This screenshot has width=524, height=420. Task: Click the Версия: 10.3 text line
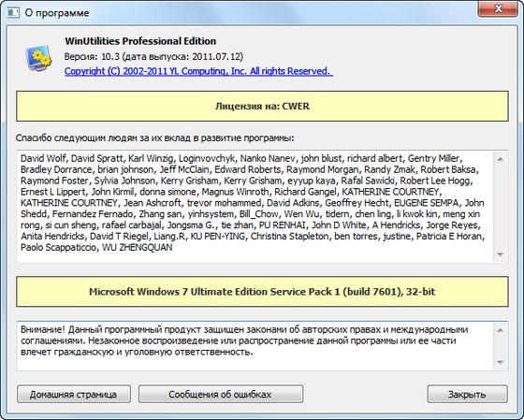(153, 56)
